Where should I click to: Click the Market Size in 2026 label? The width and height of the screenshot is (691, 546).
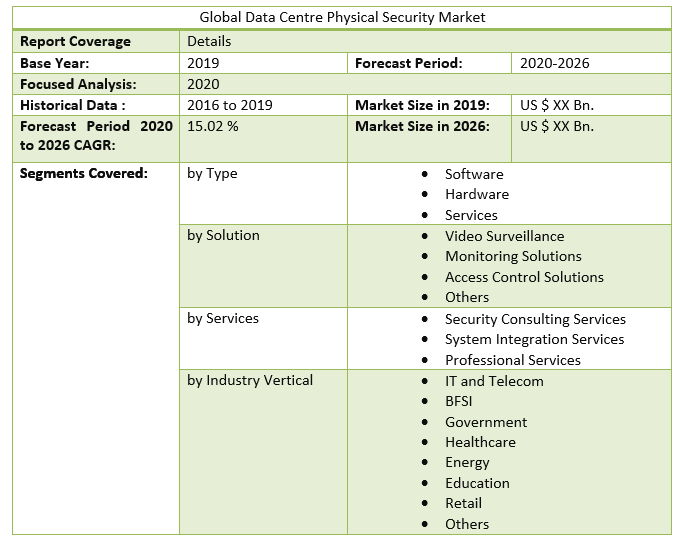pyautogui.click(x=422, y=126)
